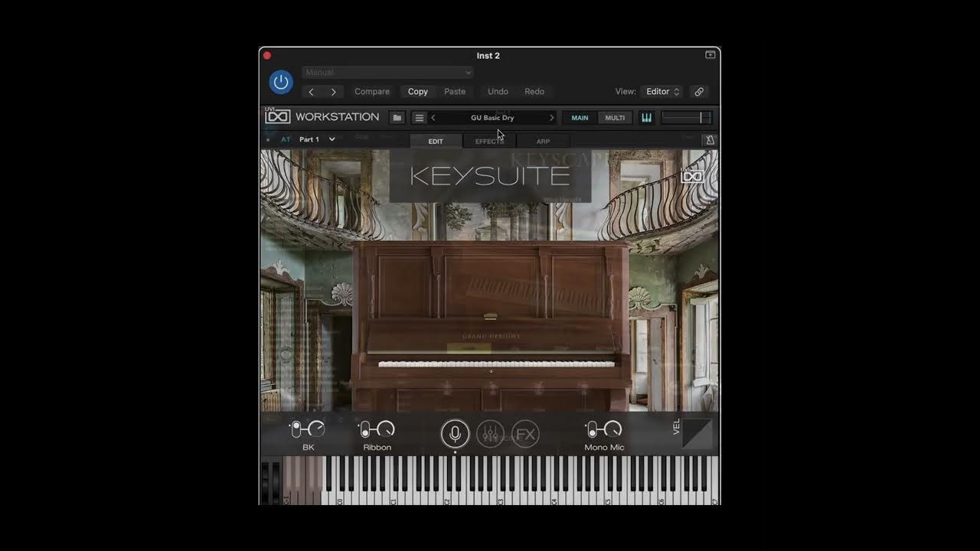980x551 pixels.
Task: Click the UVI logo on the Keysuite image
Action: point(692,175)
